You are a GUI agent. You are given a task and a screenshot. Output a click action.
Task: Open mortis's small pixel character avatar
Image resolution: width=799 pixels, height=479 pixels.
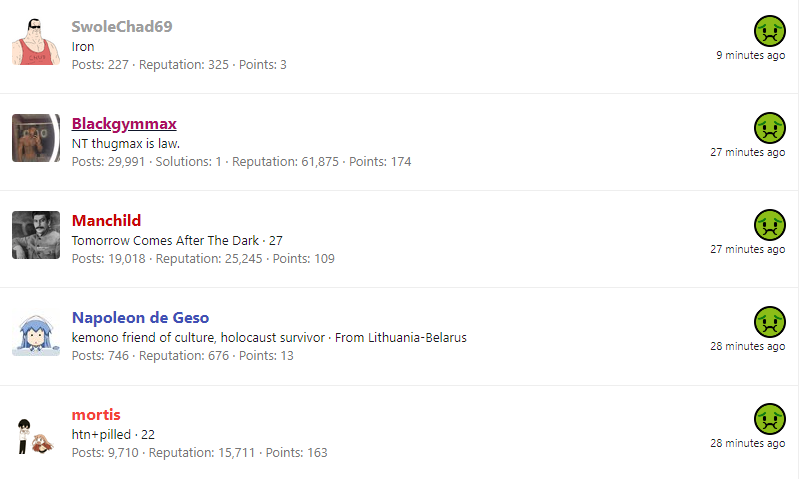click(36, 436)
